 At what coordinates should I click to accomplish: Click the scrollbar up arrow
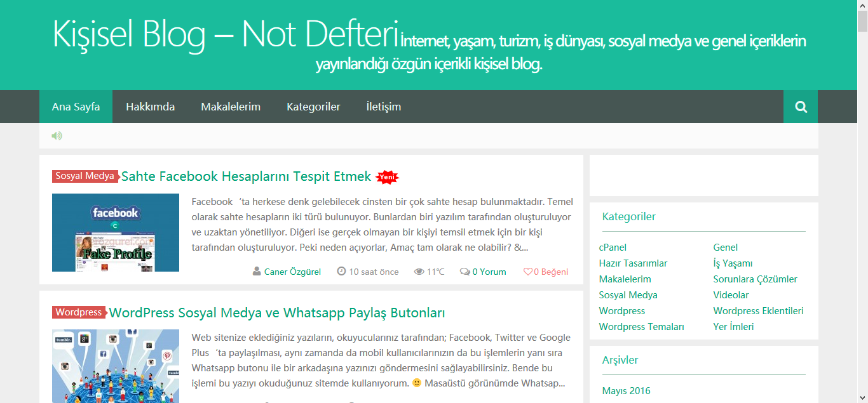pos(862,5)
